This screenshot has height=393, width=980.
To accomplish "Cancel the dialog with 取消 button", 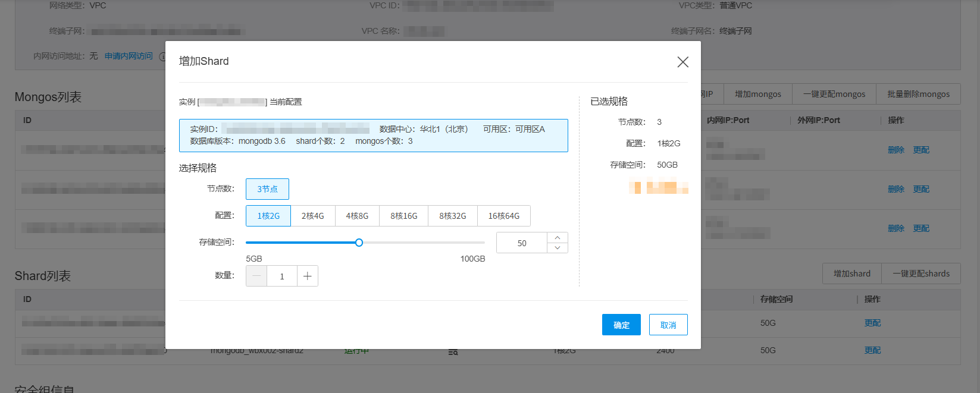I will click(668, 325).
